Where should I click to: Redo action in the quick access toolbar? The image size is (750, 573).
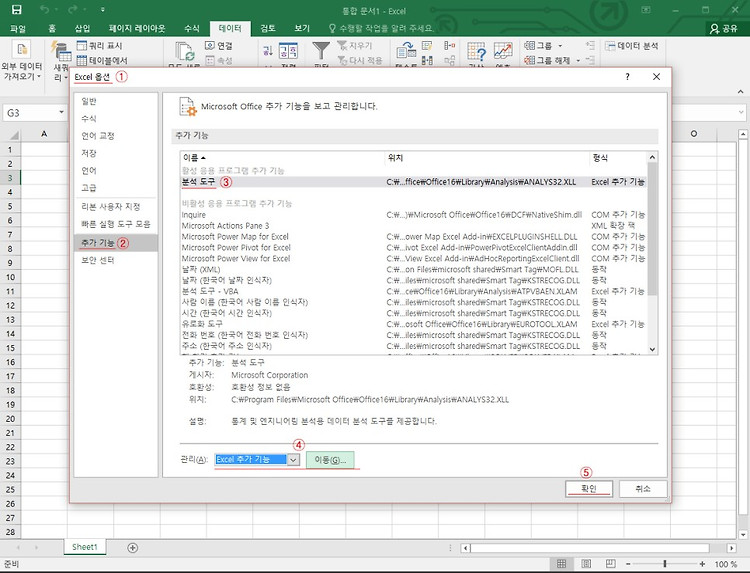click(73, 10)
